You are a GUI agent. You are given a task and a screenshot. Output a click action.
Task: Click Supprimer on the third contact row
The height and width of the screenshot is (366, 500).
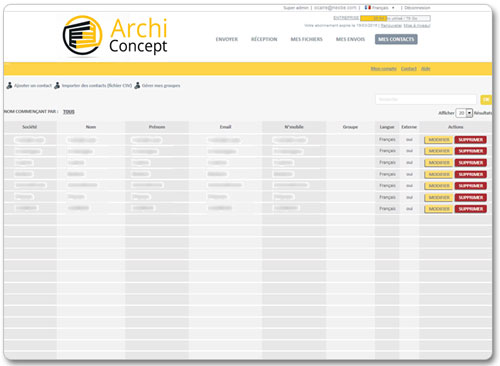click(471, 163)
